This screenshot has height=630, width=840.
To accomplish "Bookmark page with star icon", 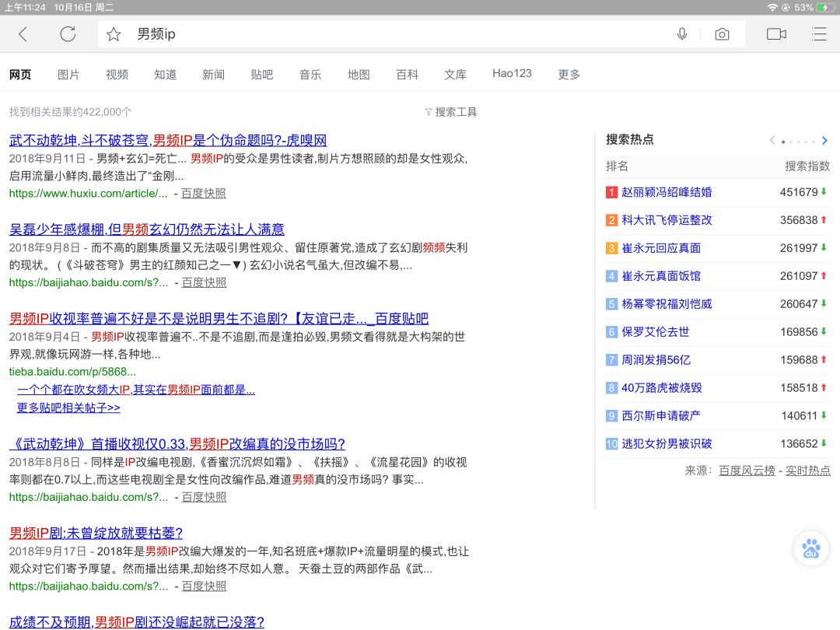I will (114, 34).
